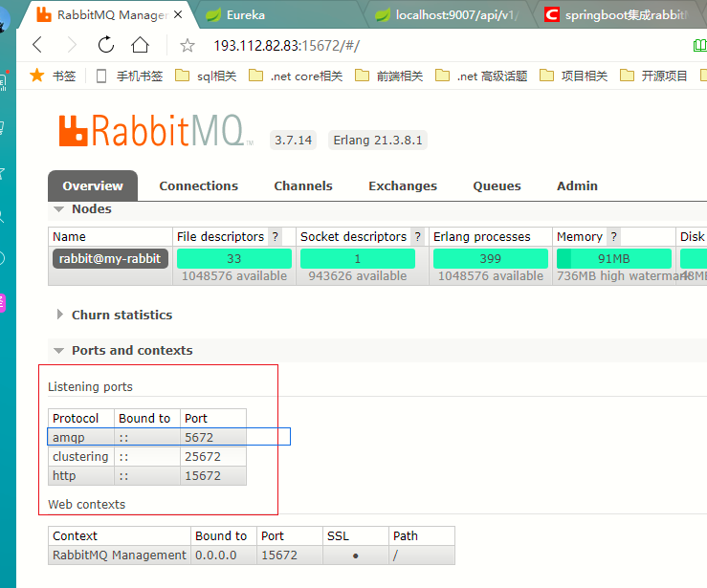Click the Socket descriptors 1 usage bar
The width and height of the screenshot is (707, 588).
coord(358,259)
